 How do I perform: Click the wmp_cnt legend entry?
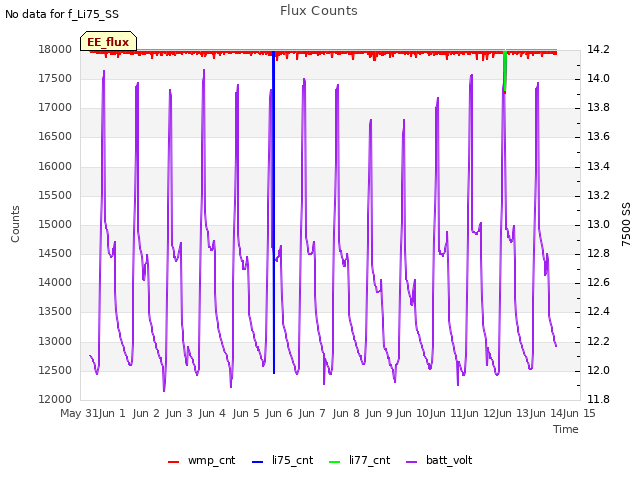click(x=202, y=460)
